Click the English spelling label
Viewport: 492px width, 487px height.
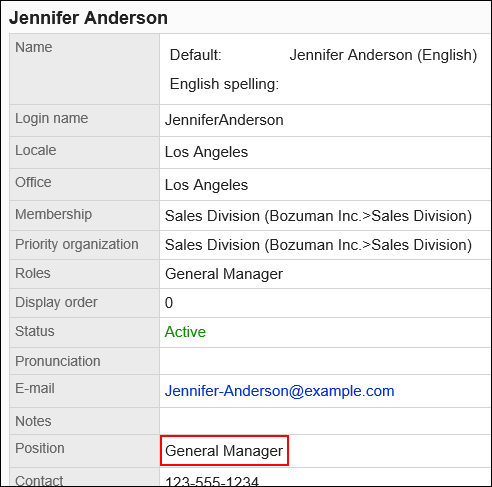[x=224, y=84]
